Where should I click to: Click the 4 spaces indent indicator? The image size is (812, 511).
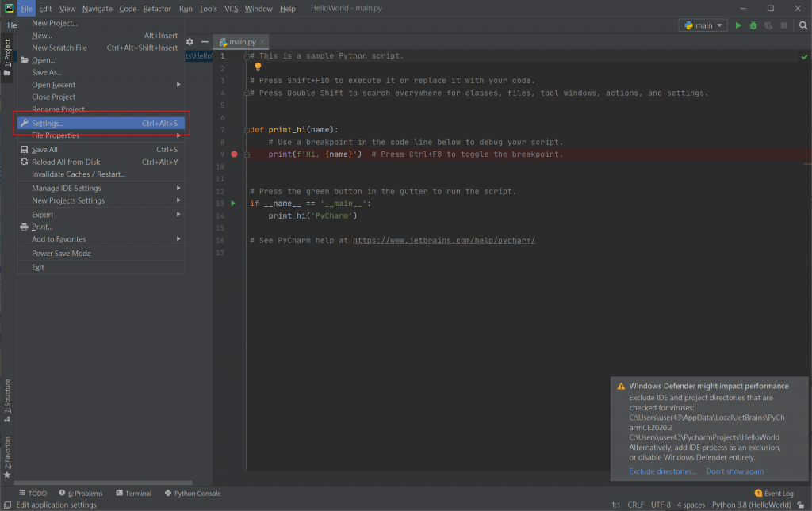pyautogui.click(x=691, y=505)
